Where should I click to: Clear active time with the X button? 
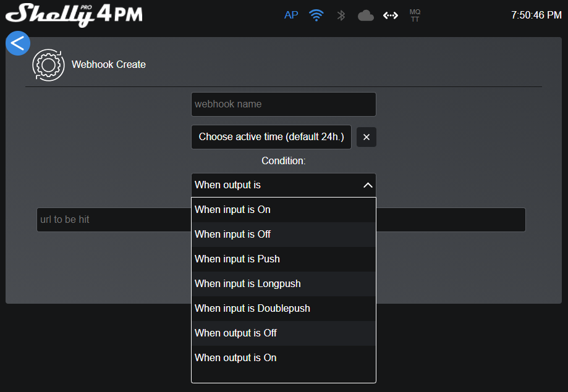367,137
